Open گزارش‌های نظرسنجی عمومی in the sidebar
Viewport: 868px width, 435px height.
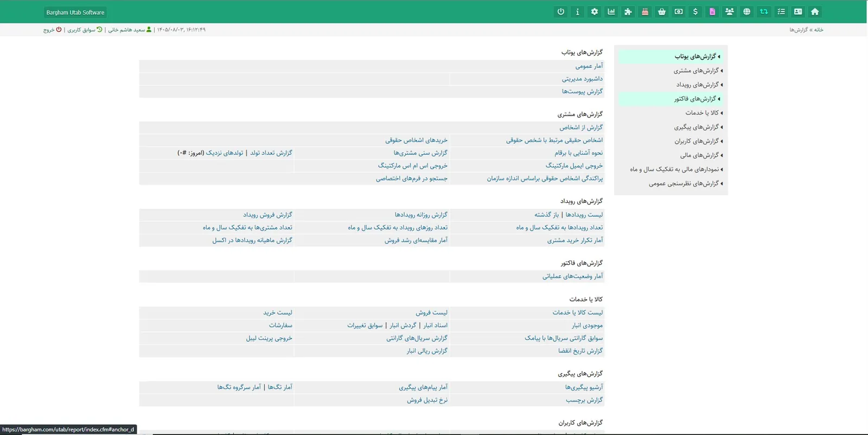click(686, 183)
